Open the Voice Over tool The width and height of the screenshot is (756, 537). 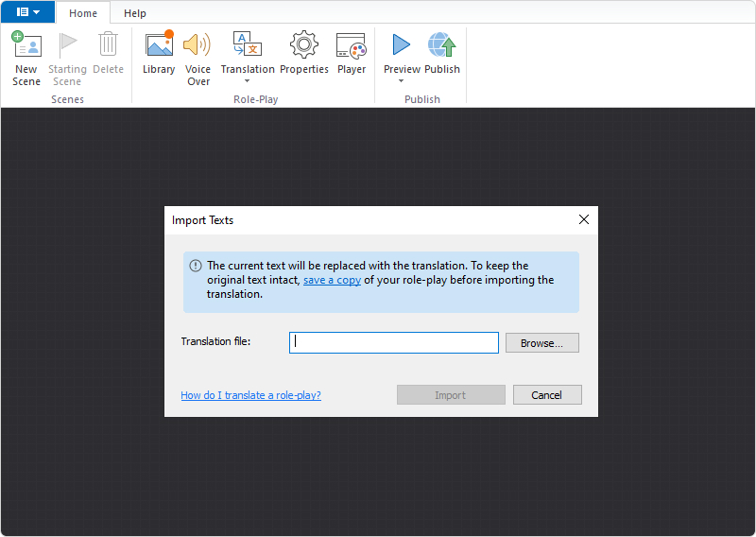[198, 45]
